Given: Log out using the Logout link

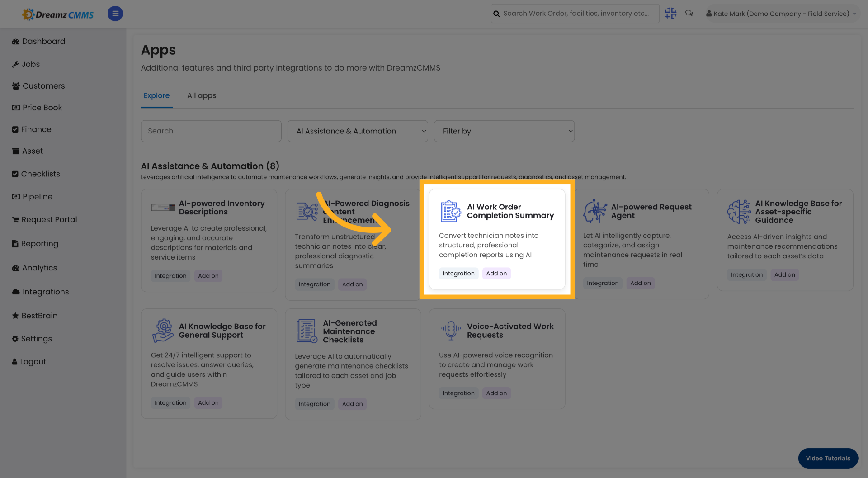Looking at the screenshot, I should click(33, 361).
